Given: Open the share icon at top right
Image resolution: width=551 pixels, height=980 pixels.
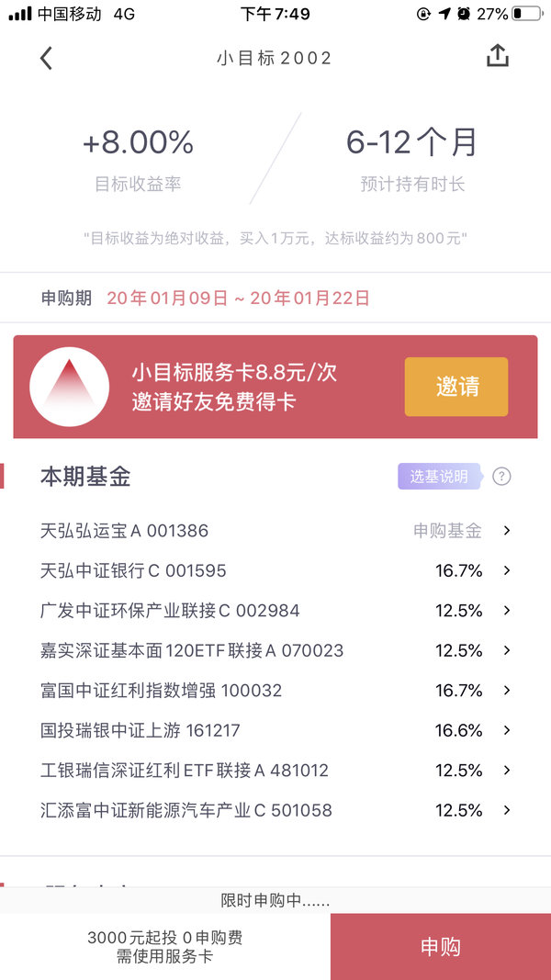Looking at the screenshot, I should (x=498, y=56).
